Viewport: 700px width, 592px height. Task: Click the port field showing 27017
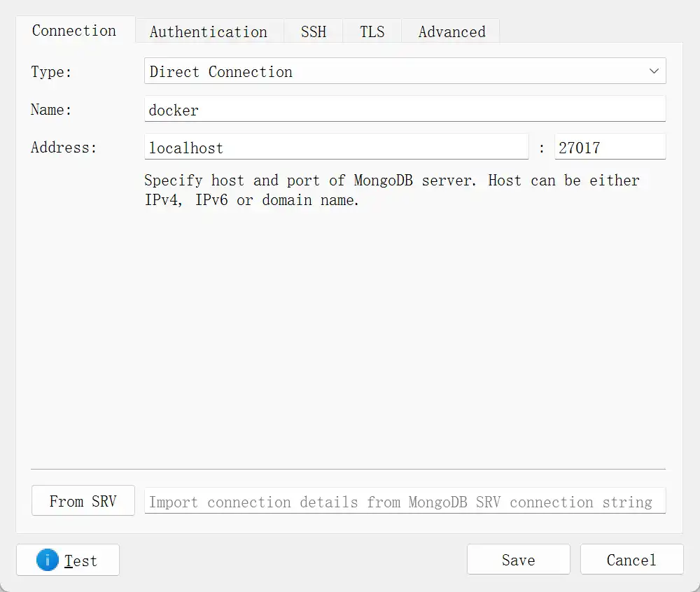tap(609, 148)
